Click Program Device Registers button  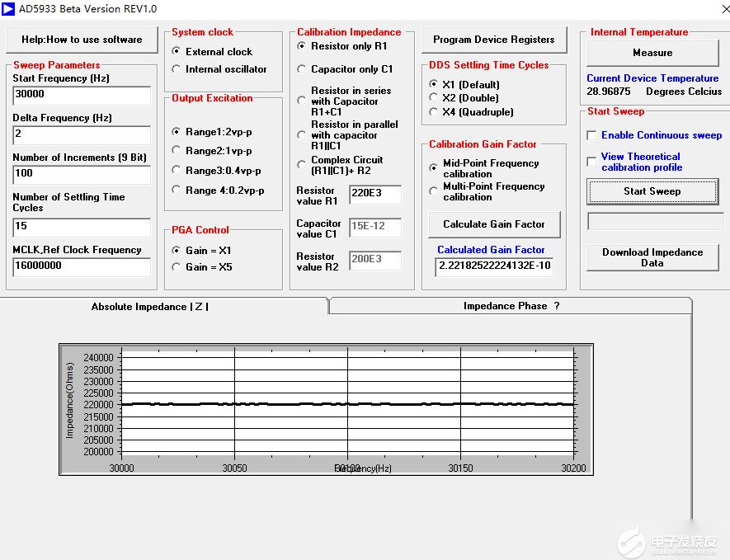[x=493, y=40]
